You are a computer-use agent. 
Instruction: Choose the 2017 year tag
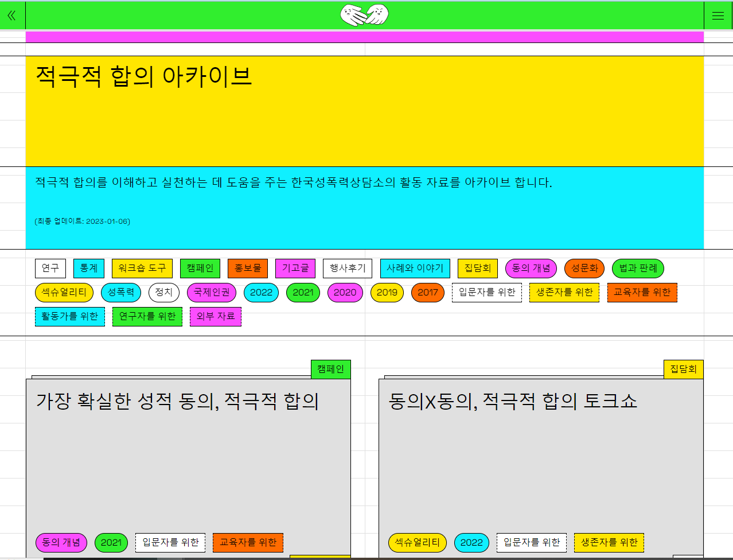tap(428, 293)
